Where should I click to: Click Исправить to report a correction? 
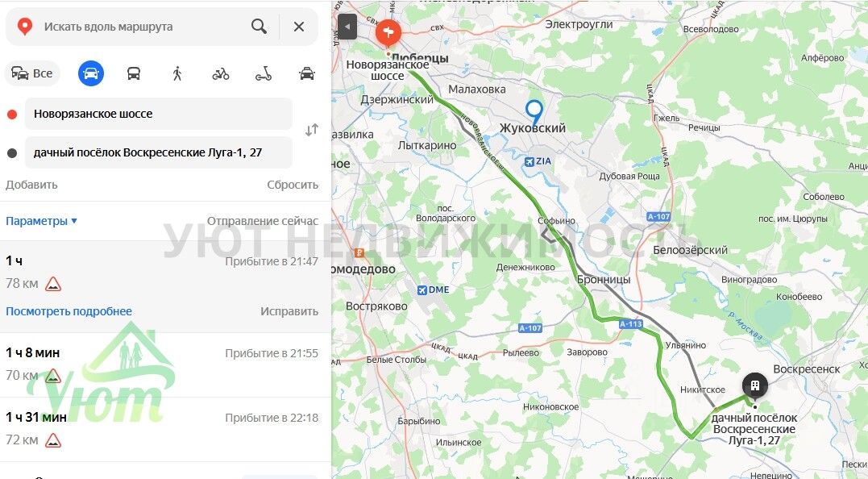tap(289, 311)
